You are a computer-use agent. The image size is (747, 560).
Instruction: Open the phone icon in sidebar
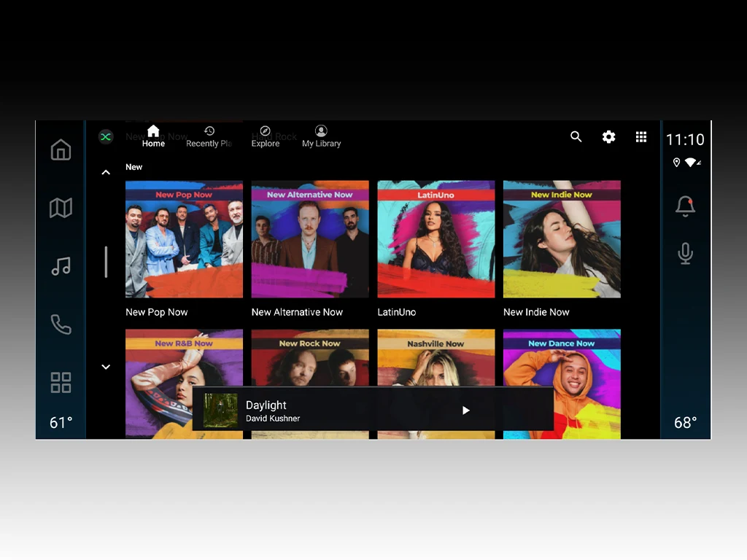tap(61, 324)
